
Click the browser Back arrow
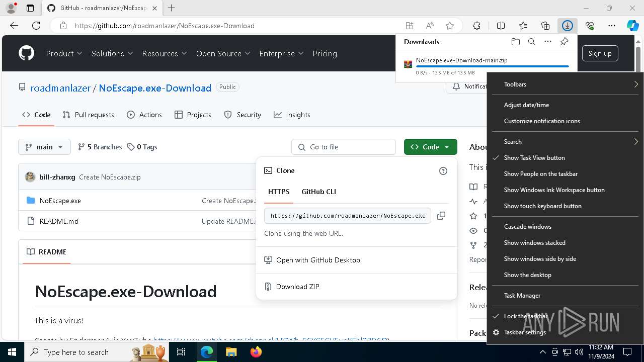click(14, 26)
